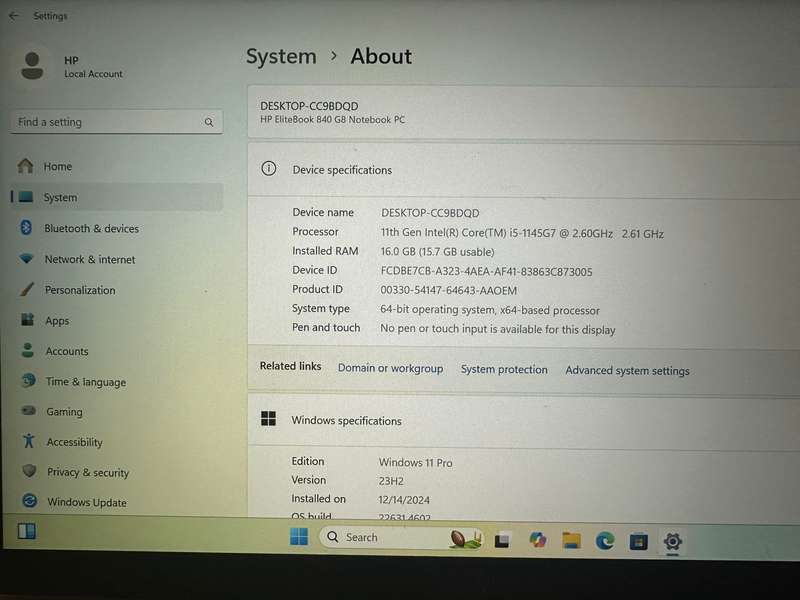Open the Domain or workgroup link
Image resolution: width=800 pixels, height=600 pixels.
coord(390,368)
